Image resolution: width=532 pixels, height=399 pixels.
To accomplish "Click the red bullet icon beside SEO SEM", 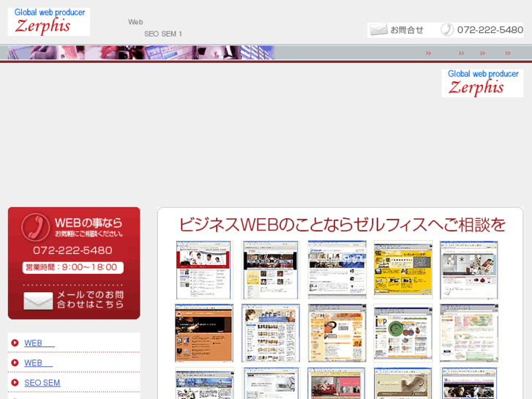I will pos(15,382).
